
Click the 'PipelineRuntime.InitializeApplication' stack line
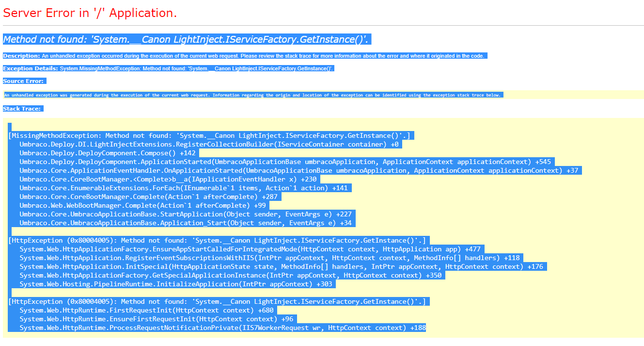pos(176,284)
